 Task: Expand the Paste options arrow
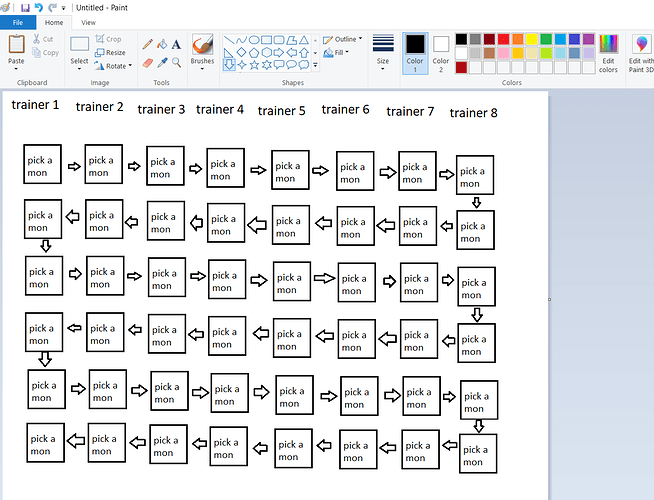[x=16, y=69]
